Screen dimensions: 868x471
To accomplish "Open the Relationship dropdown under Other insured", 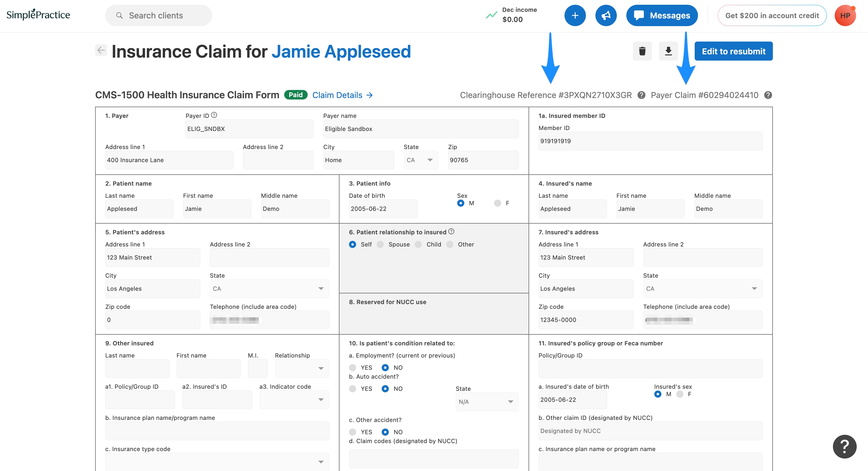I will (320, 368).
